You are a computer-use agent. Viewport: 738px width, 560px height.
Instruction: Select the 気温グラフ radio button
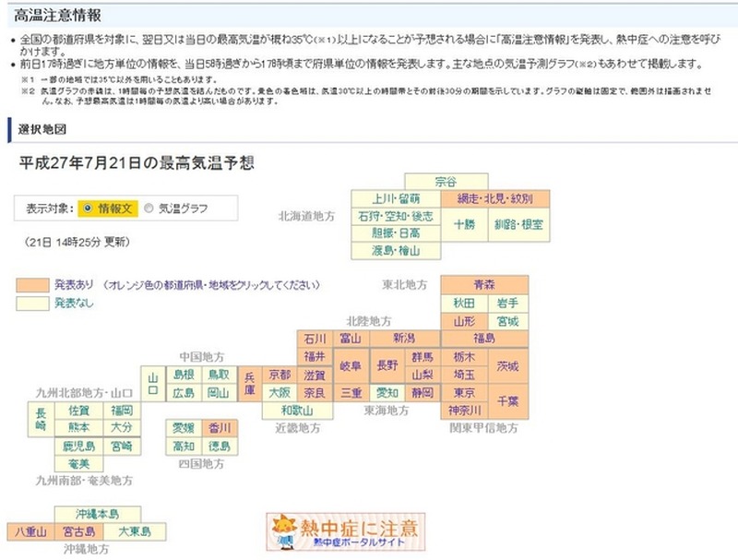point(149,209)
